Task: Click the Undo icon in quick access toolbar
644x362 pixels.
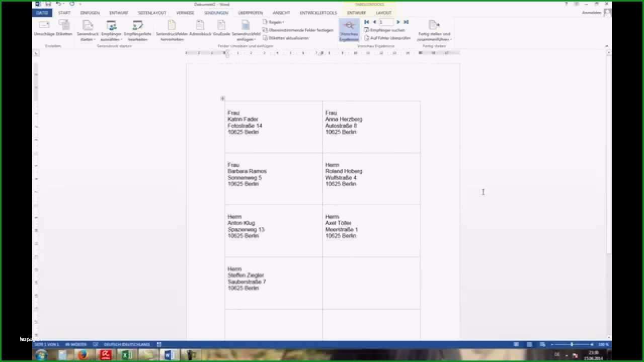Action: 59,4
